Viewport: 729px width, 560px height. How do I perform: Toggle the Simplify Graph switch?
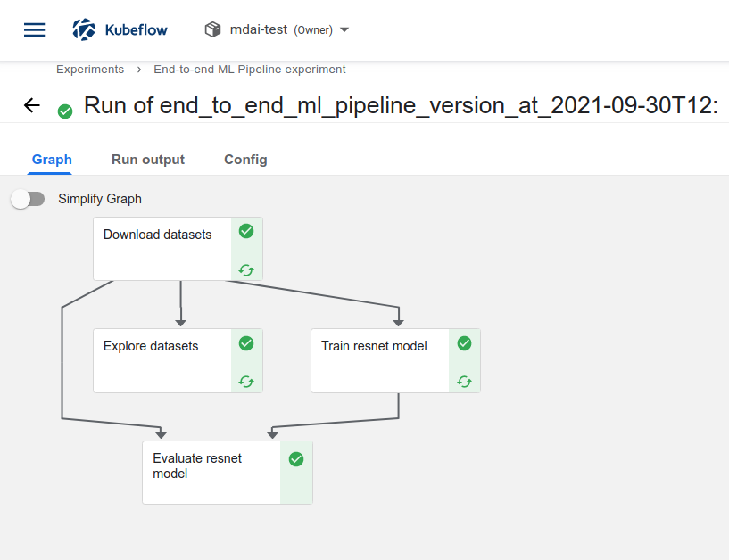click(x=28, y=199)
